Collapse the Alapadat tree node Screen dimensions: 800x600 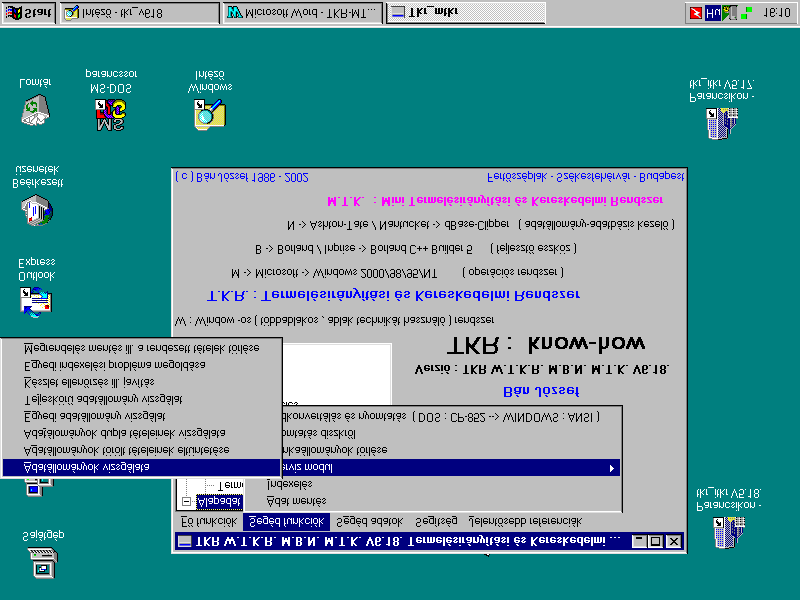point(187,502)
